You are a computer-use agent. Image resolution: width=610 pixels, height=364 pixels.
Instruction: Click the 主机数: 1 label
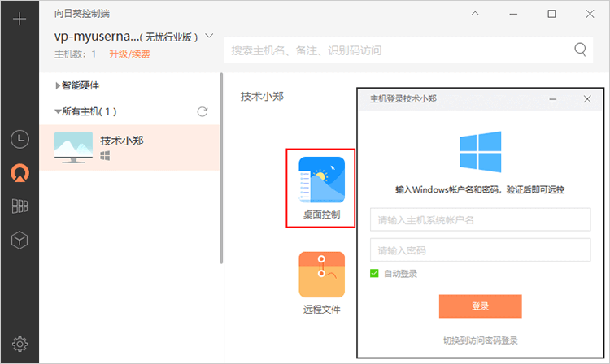(x=75, y=54)
